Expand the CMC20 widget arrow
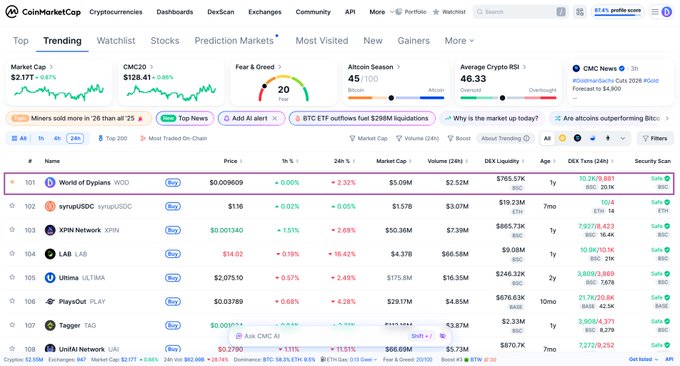Viewport: 680px width, 366px height. point(151,67)
